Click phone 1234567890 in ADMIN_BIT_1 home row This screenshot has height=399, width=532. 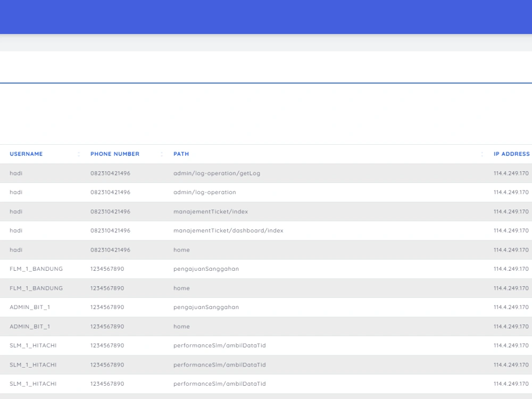click(x=107, y=327)
